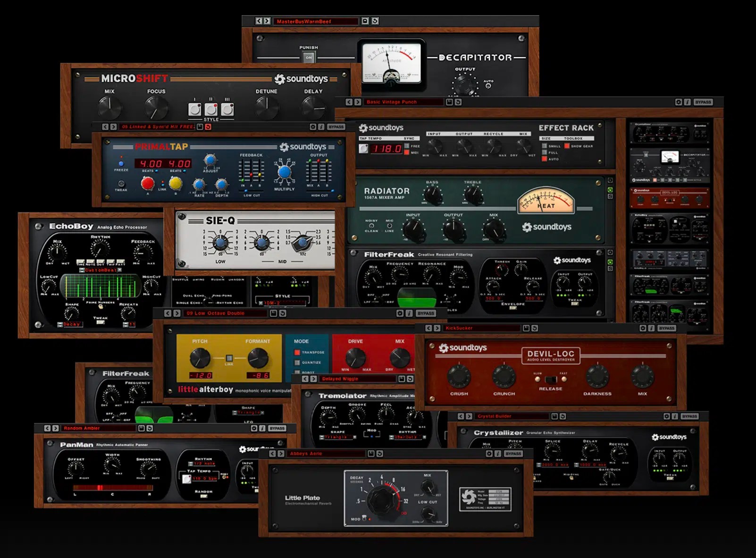This screenshot has width=756, height=558.
Task: Click Little AlterBoy pitch value -12.0
Action: click(201, 375)
